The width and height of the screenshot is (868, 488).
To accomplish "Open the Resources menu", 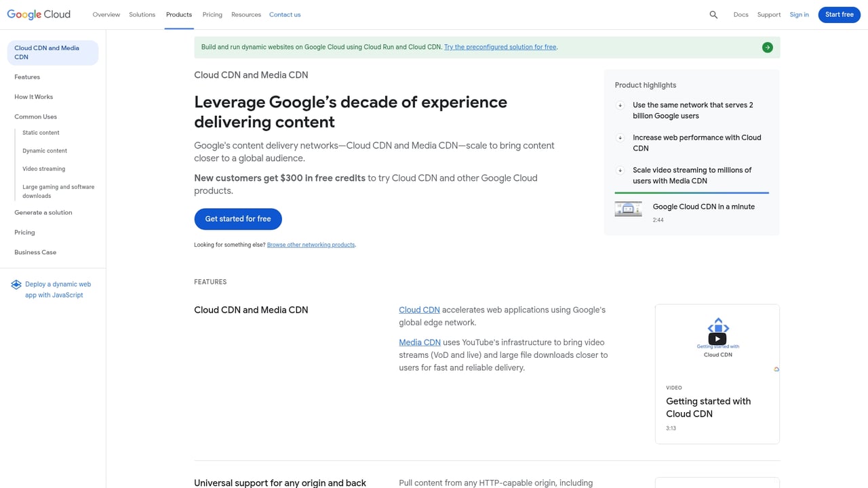I will (x=245, y=14).
